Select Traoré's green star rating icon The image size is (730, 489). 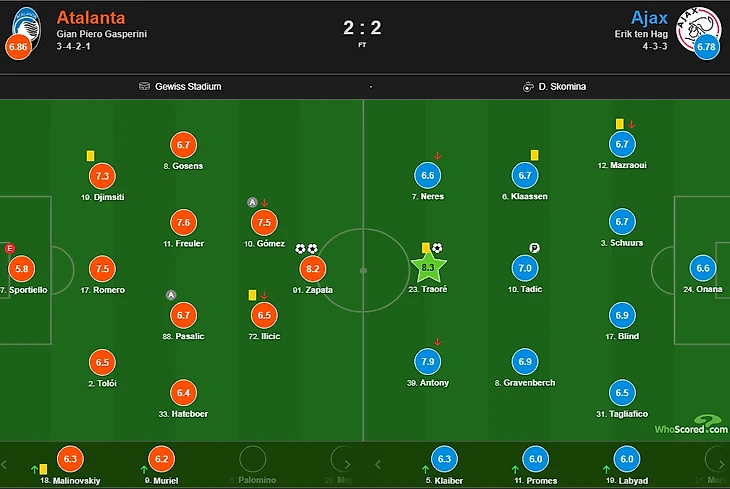coord(428,267)
